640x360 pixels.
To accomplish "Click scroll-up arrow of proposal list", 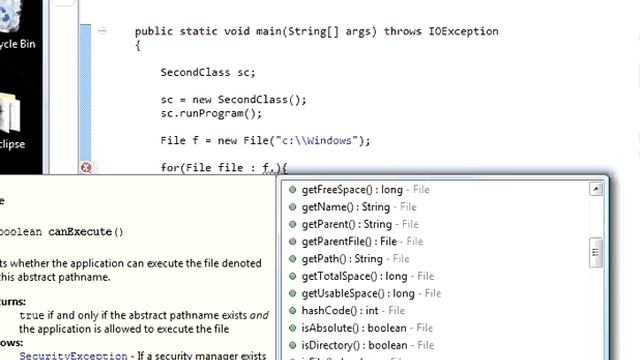I will pos(596,189).
